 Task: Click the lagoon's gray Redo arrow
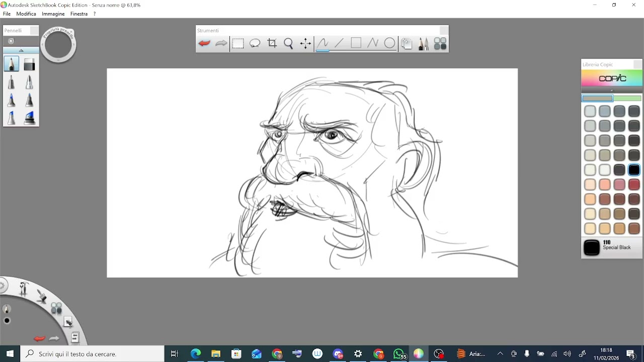pos(54,338)
